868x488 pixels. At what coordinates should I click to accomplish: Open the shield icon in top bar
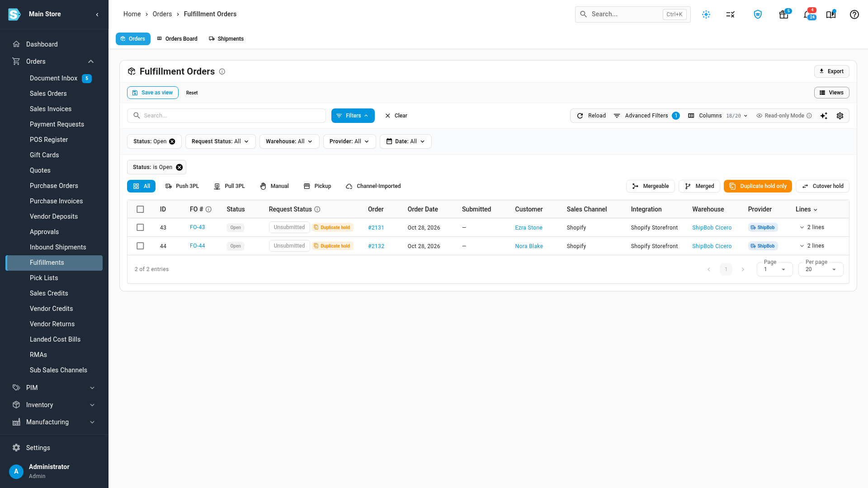point(758,14)
